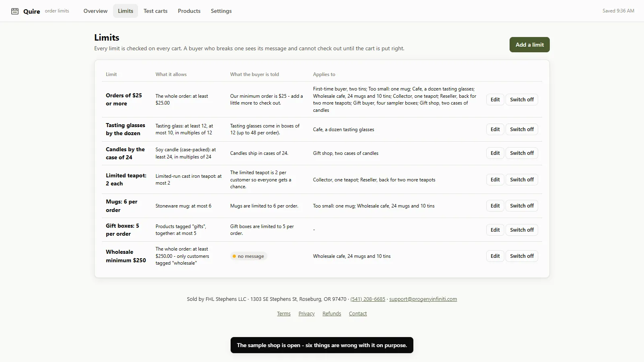This screenshot has width=644, height=362.
Task: Click the Quire logo icon
Action: click(15, 11)
